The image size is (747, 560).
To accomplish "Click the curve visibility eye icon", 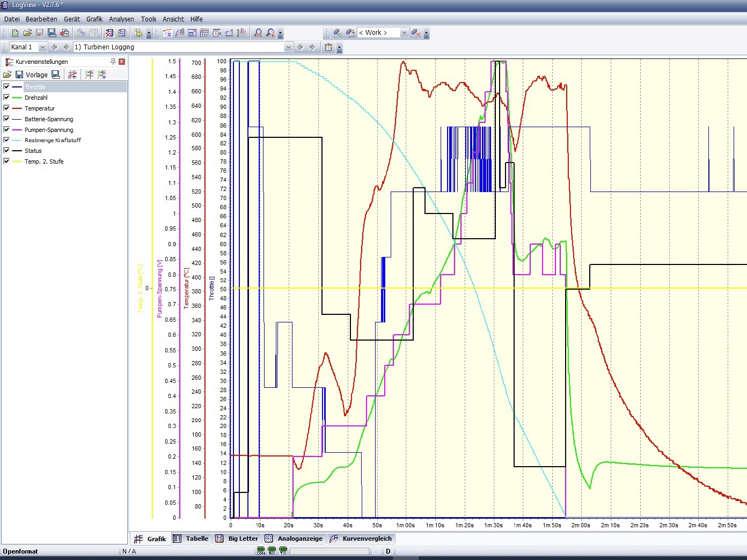I will [72, 75].
